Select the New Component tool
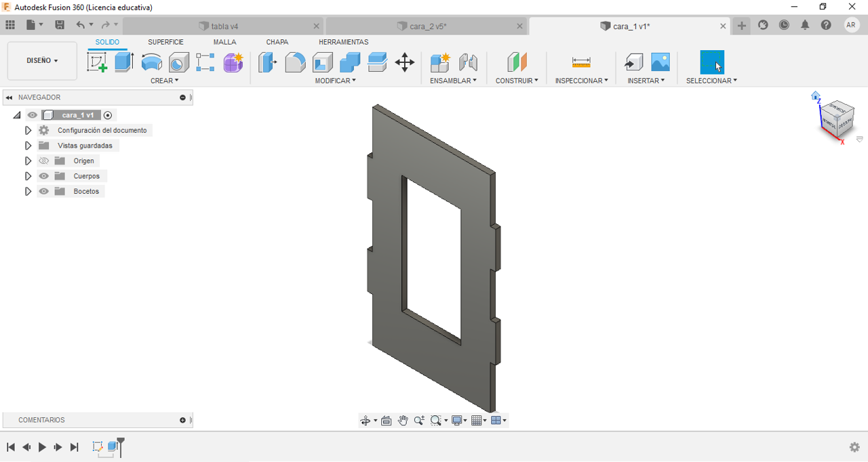868x462 pixels. (x=440, y=62)
